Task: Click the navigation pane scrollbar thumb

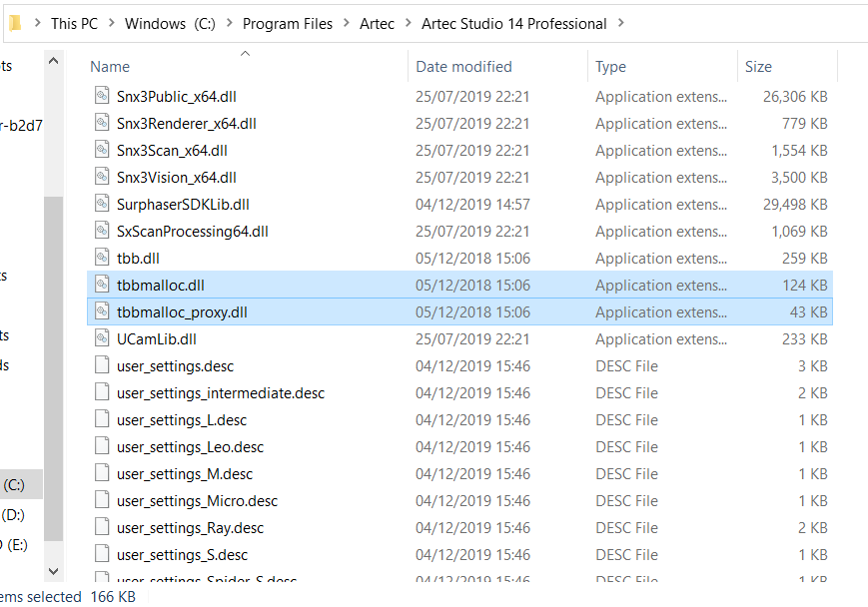Action: tap(54, 368)
